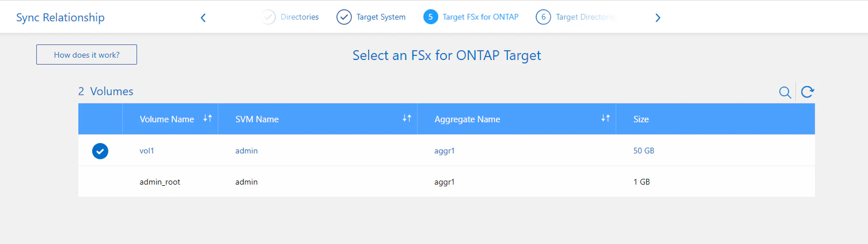The image size is (868, 244).
Task: Open the Target Directories step label
Action: (586, 17)
